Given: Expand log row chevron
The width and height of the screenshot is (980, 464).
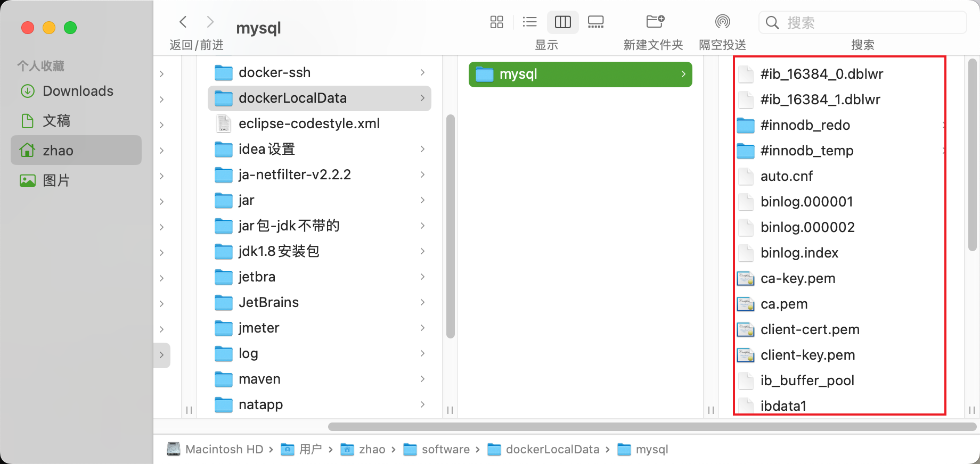Looking at the screenshot, I should click(422, 353).
